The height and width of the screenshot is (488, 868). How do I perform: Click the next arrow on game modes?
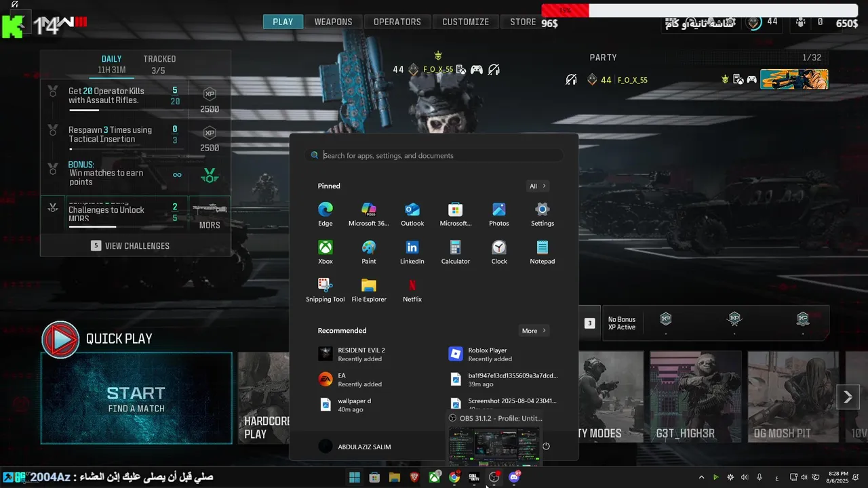coord(848,397)
